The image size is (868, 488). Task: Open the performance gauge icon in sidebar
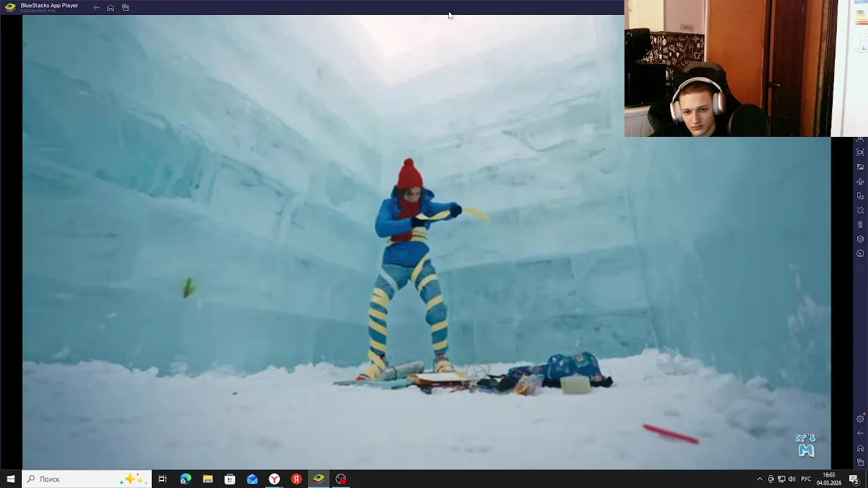pos(861,253)
